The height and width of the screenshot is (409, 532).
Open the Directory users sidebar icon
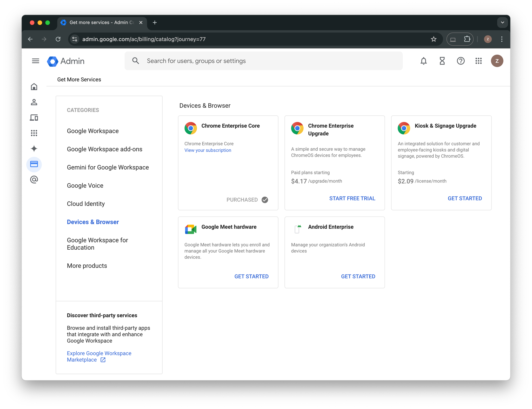click(34, 102)
